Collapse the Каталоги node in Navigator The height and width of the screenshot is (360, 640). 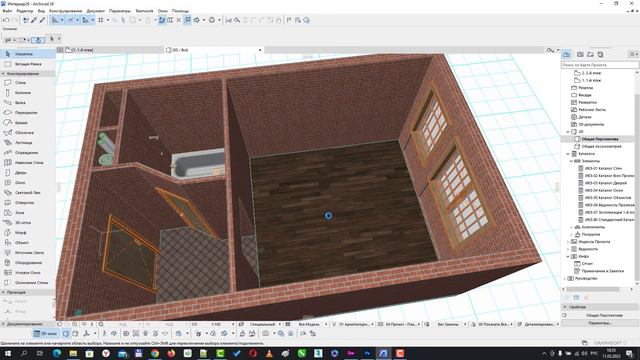(x=568, y=154)
